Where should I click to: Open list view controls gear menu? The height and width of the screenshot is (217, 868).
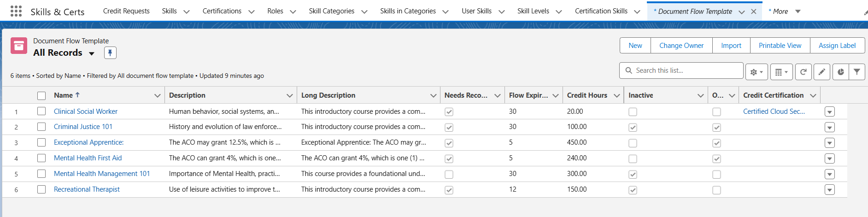756,72
